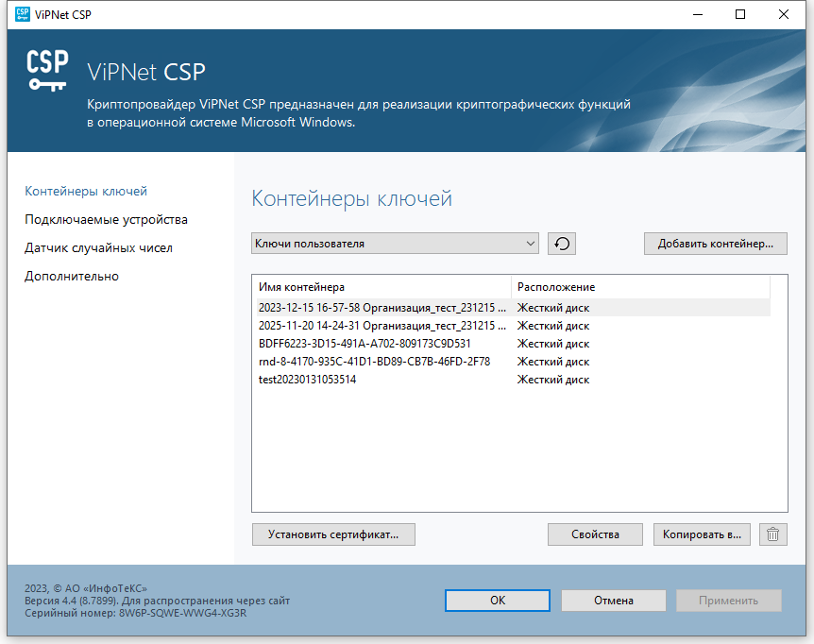814x644 pixels.
Task: Select container test20230131053514
Action: point(514,380)
